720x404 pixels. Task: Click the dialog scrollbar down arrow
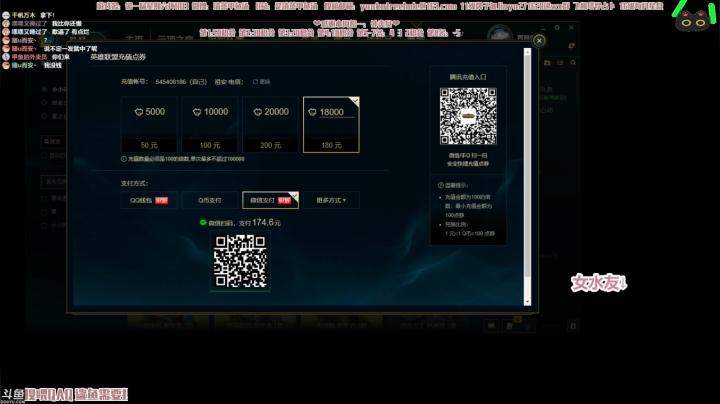coord(527,302)
